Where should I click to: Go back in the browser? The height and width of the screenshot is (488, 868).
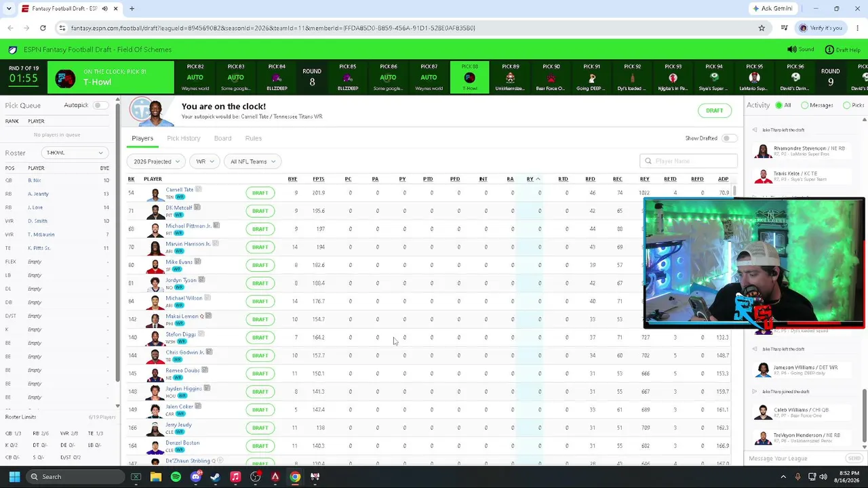click(10, 28)
